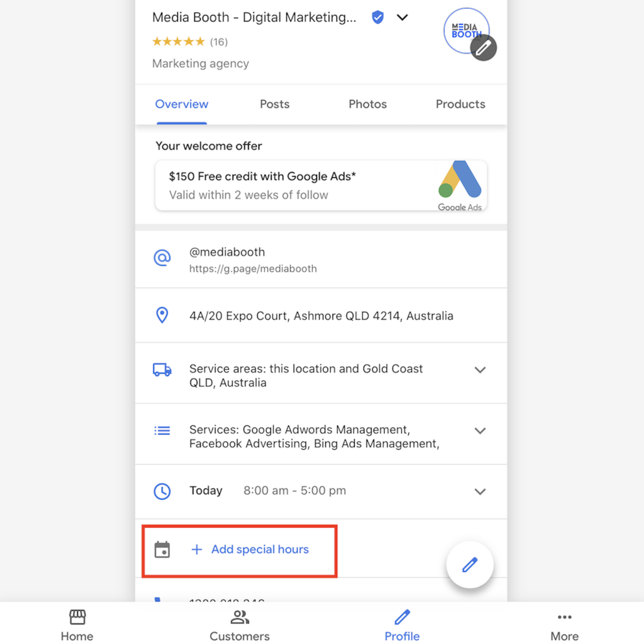The image size is (644, 644).
Task: Switch to the Posts tab
Action: coord(274,104)
